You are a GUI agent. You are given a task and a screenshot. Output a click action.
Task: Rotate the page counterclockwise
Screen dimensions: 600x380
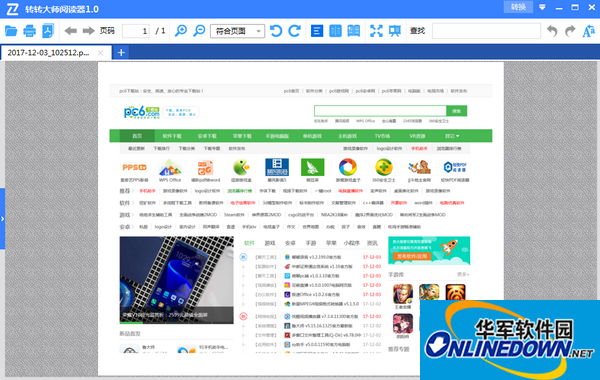(x=276, y=31)
